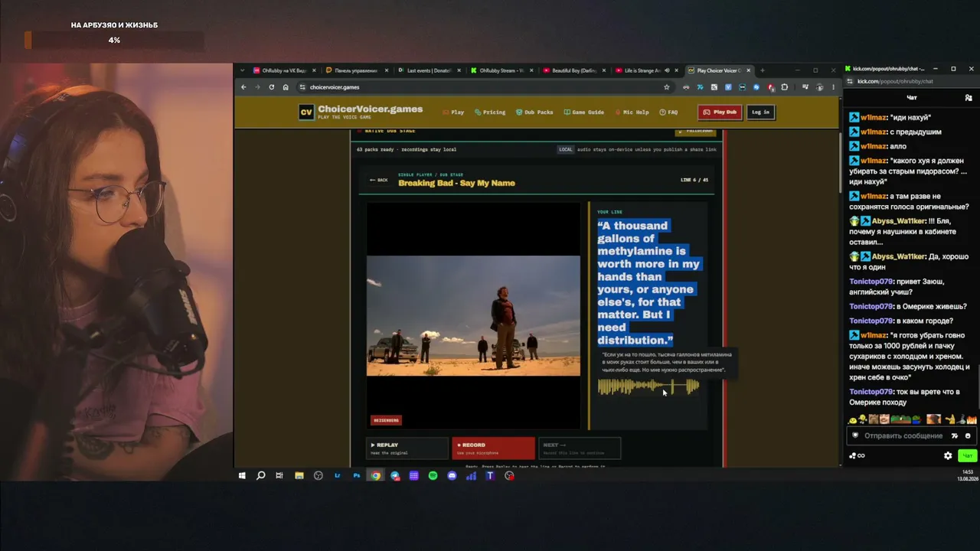Click the highlighted quote 'A thousand gallons of methylamine'
The width and height of the screenshot is (980, 551).
[648, 282]
